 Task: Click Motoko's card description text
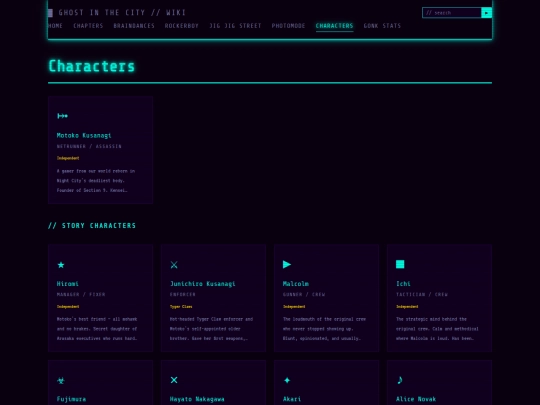pyautogui.click(x=96, y=180)
